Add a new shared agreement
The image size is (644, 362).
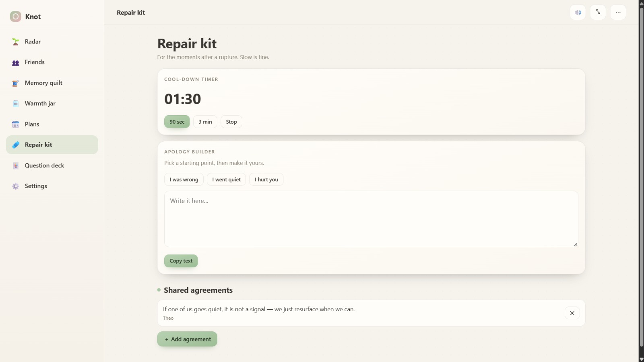click(187, 339)
